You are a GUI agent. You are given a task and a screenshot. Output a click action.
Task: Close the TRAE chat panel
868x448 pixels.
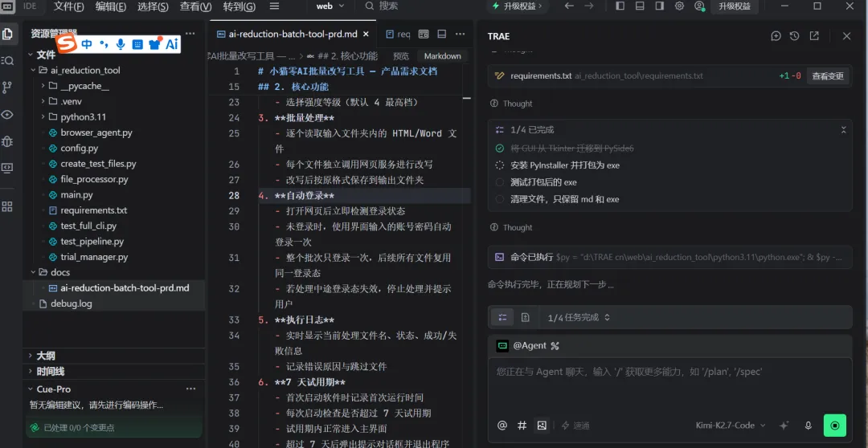(846, 36)
